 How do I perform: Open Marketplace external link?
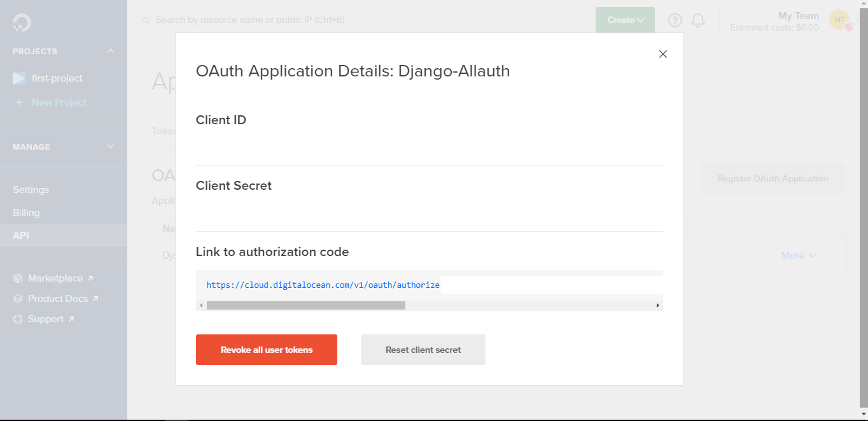coord(60,278)
